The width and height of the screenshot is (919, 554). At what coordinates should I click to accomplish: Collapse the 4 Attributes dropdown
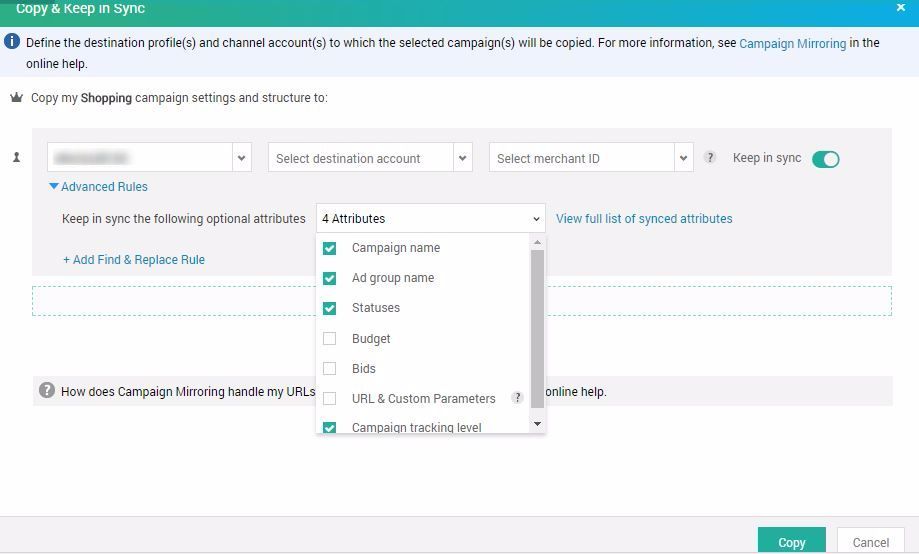[431, 219]
